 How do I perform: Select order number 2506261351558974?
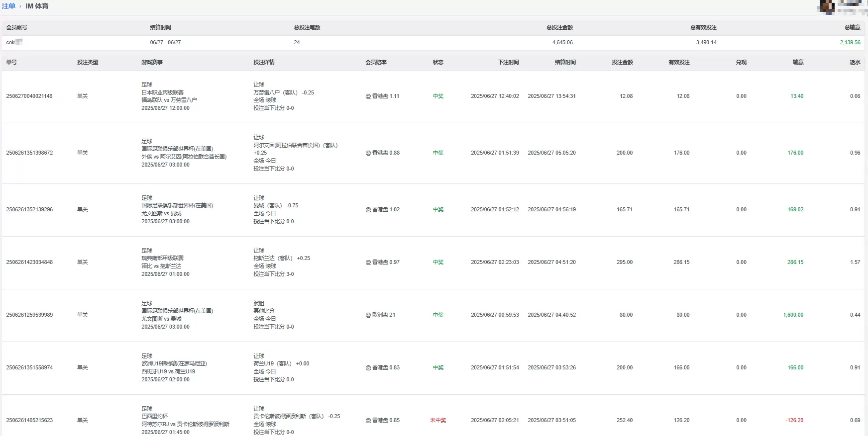[29, 367]
